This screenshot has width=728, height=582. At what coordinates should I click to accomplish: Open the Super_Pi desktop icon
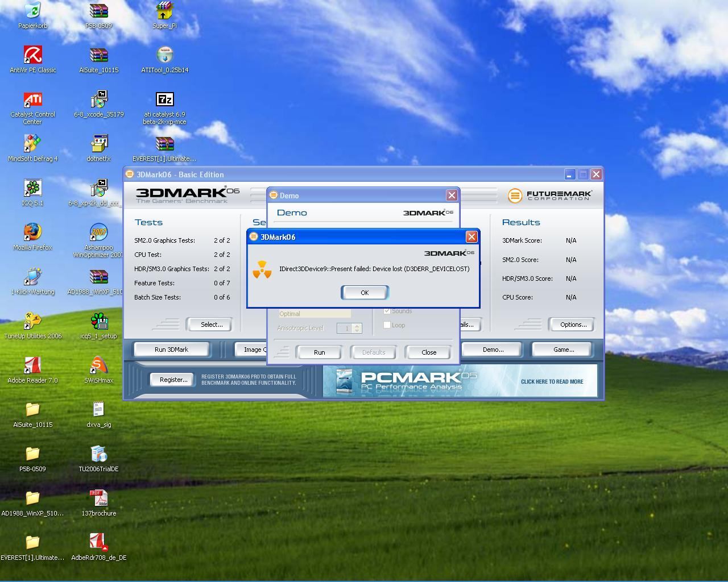pos(164,11)
